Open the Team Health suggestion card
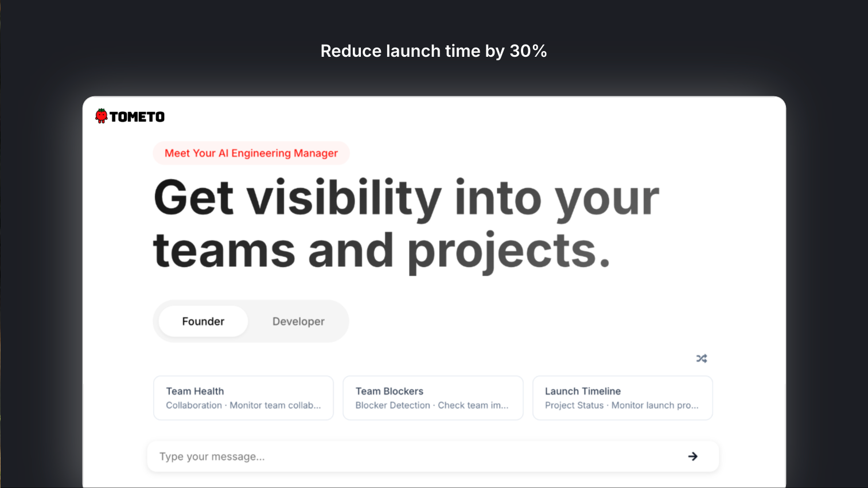Viewport: 868px width, 488px height. [x=243, y=398]
